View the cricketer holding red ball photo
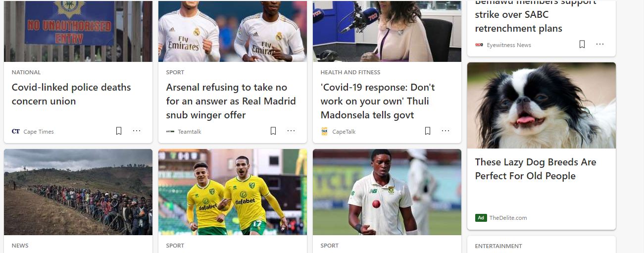This screenshot has width=644, height=253. click(387, 192)
